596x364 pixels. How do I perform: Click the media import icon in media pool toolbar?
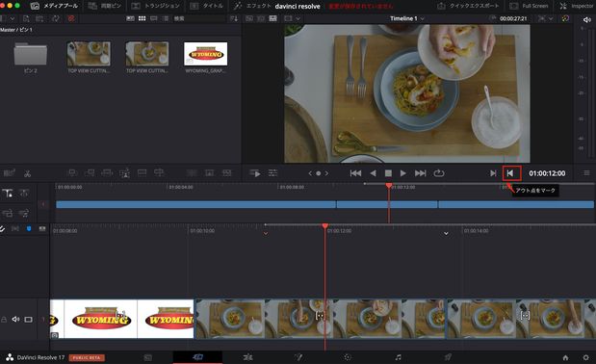pos(26,18)
